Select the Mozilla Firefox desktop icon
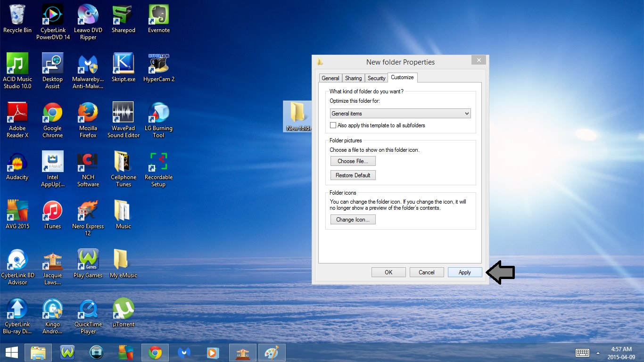 (x=88, y=120)
